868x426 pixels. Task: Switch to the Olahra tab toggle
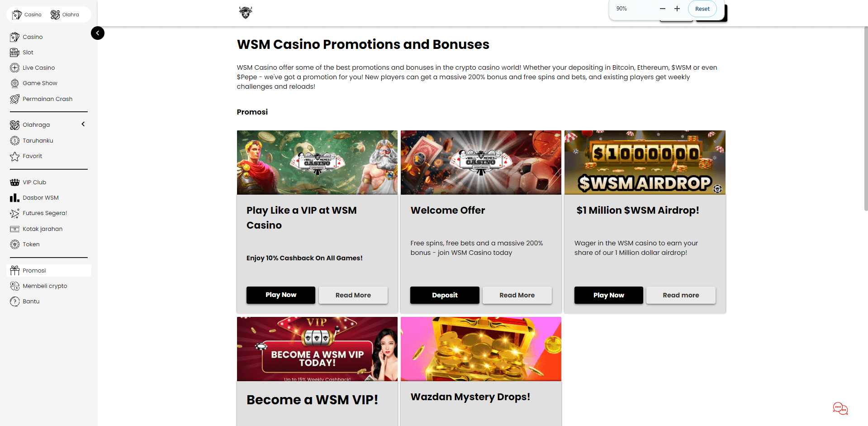pos(65,15)
